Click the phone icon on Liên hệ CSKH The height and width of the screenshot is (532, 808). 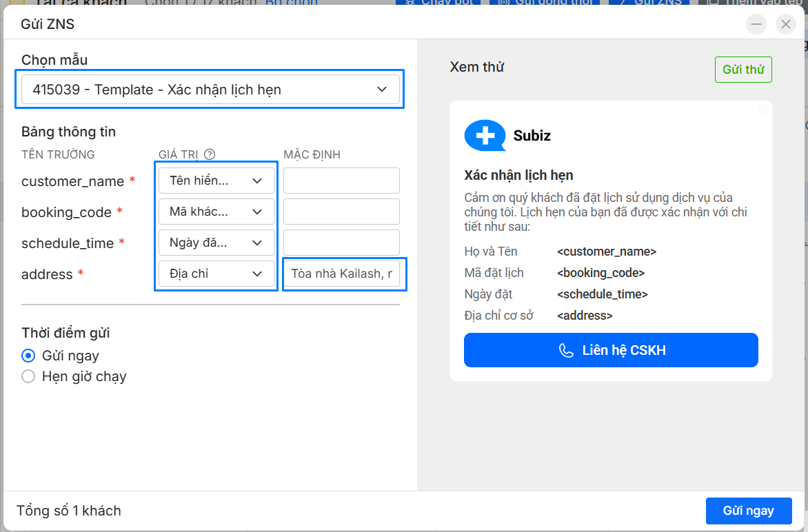(x=565, y=350)
